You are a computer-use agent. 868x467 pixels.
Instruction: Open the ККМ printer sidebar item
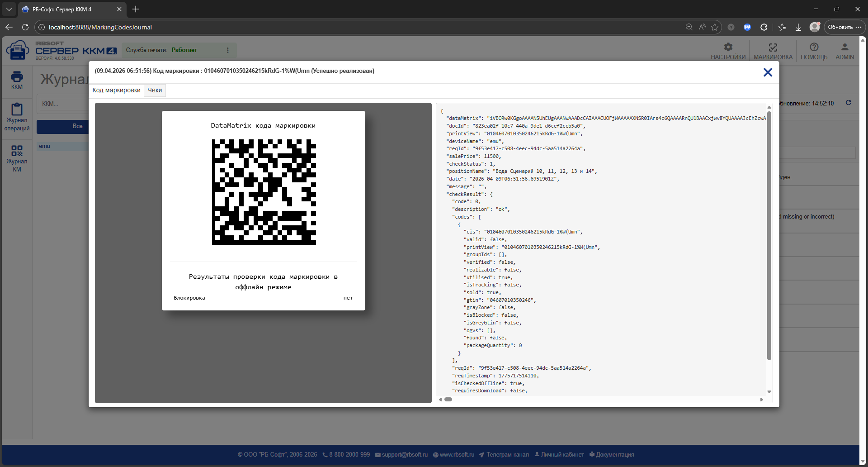coord(17,81)
